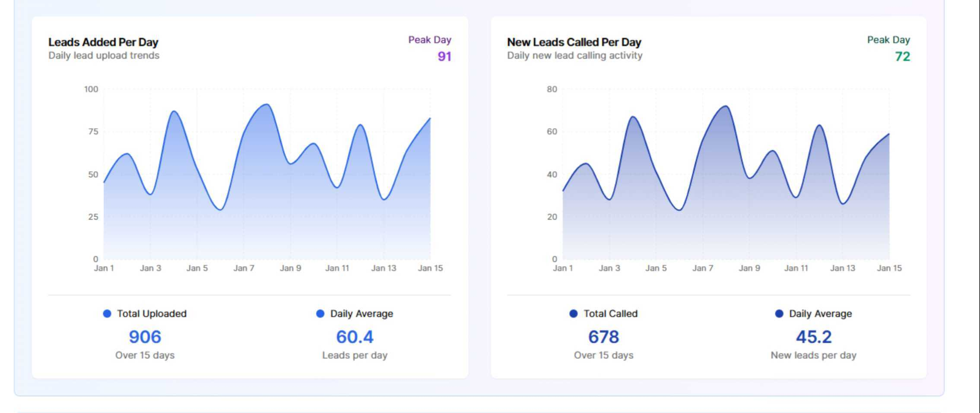Select Daily Average legend dot in Leads Added card
The height and width of the screenshot is (413, 980).
click(320, 314)
